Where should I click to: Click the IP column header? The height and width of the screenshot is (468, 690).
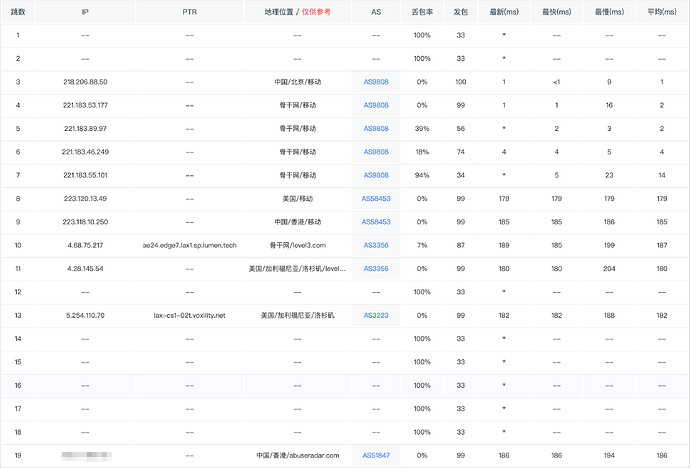(x=85, y=12)
